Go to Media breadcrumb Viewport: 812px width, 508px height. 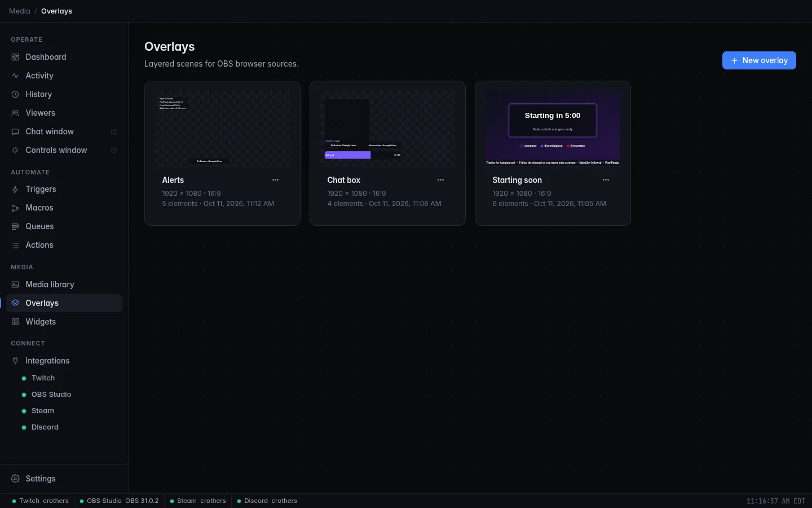tap(20, 11)
